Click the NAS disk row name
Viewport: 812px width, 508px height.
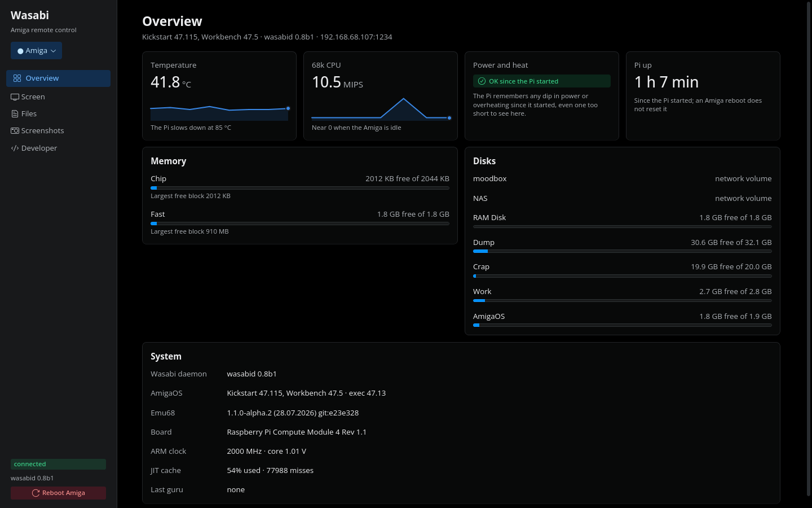pyautogui.click(x=480, y=199)
